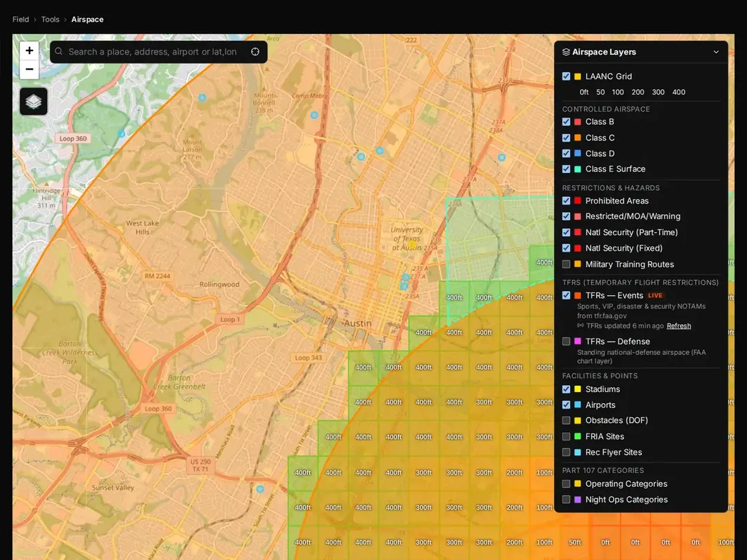Click the 400 value in LAANC legend
The width and height of the screenshot is (747, 560).
coord(679,93)
